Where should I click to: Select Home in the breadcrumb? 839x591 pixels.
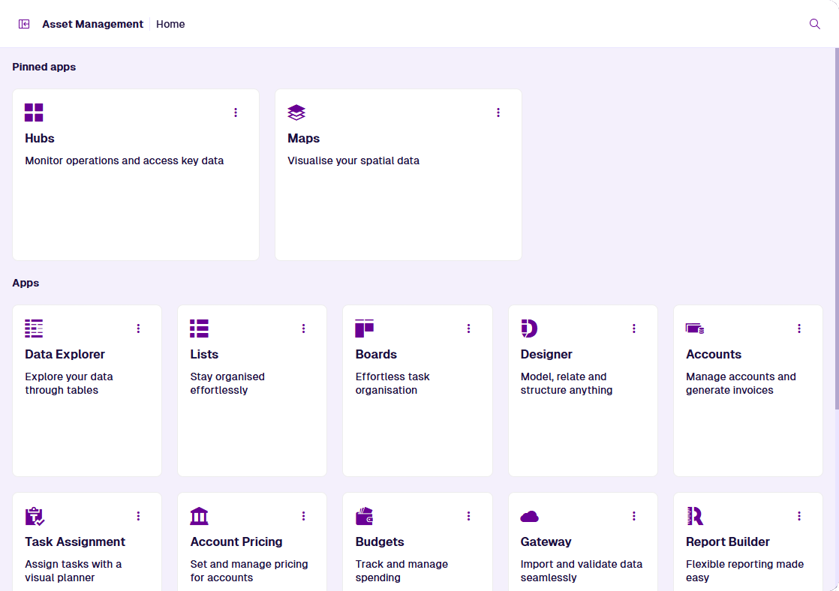click(x=170, y=24)
